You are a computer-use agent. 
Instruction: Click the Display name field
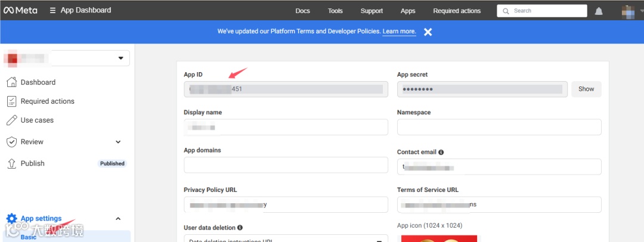[286, 127]
